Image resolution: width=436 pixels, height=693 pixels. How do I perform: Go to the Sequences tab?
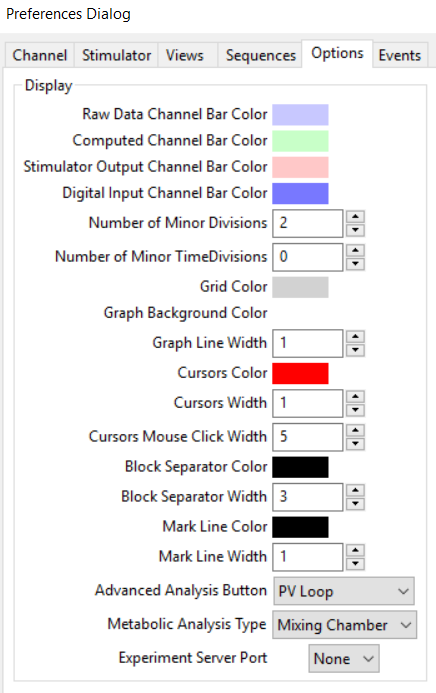coord(261,55)
